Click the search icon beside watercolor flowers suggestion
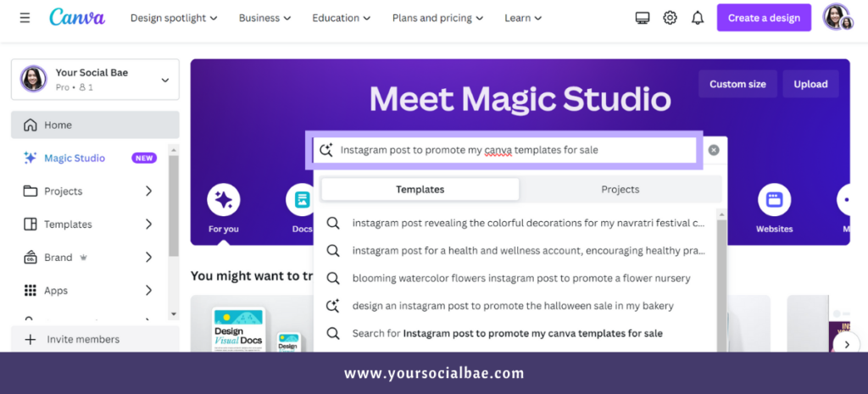Viewport: 868px width, 394px height. pos(332,278)
